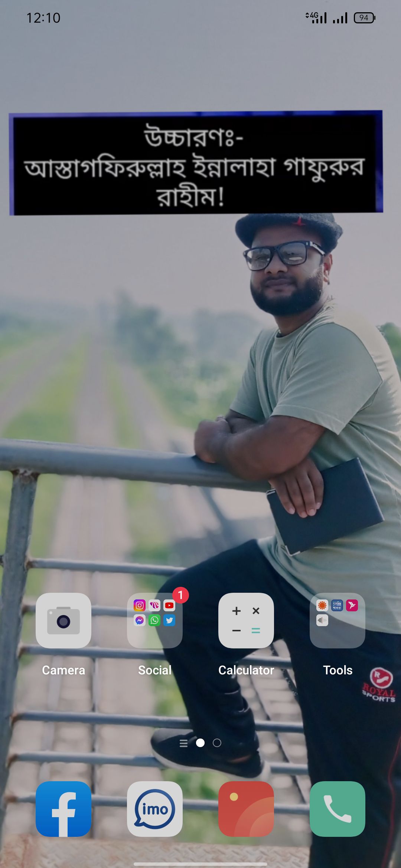Select the current home page indicator dot
The width and height of the screenshot is (401, 868).
(x=200, y=743)
